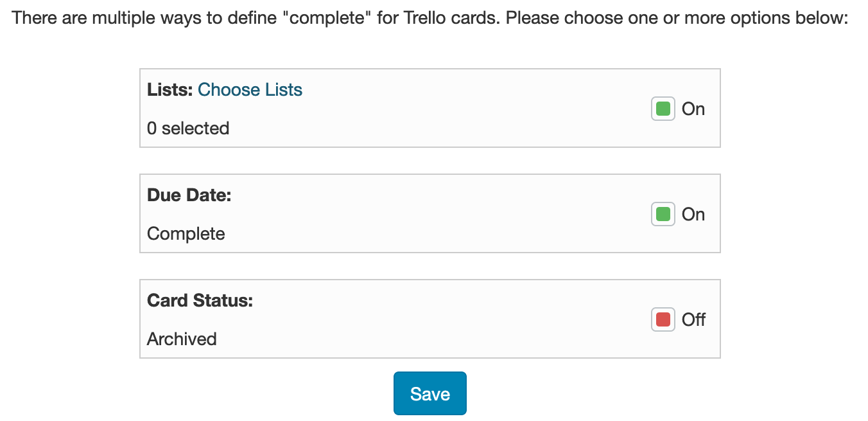Viewport: 868px width, 421px height.
Task: Click the 'On' label next to Lists
Action: 694,109
